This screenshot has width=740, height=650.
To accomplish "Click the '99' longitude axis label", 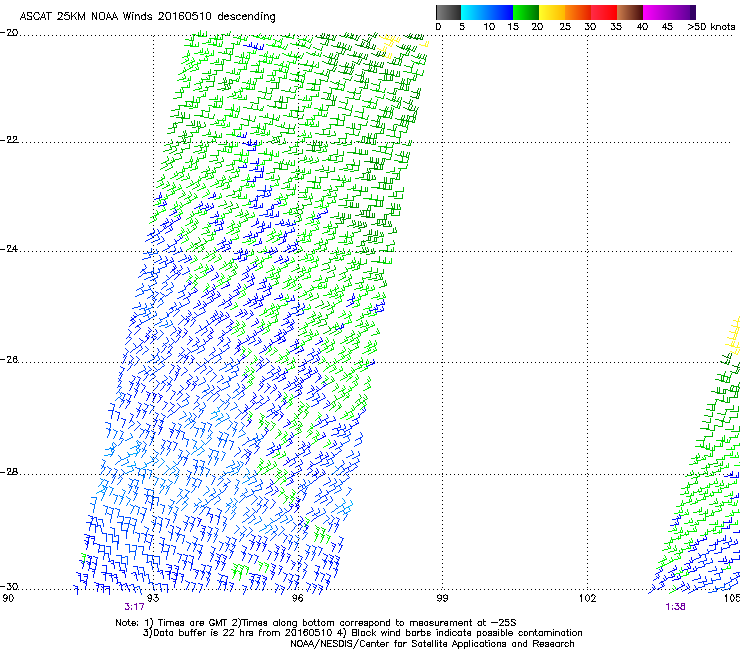I will click(x=442, y=599).
